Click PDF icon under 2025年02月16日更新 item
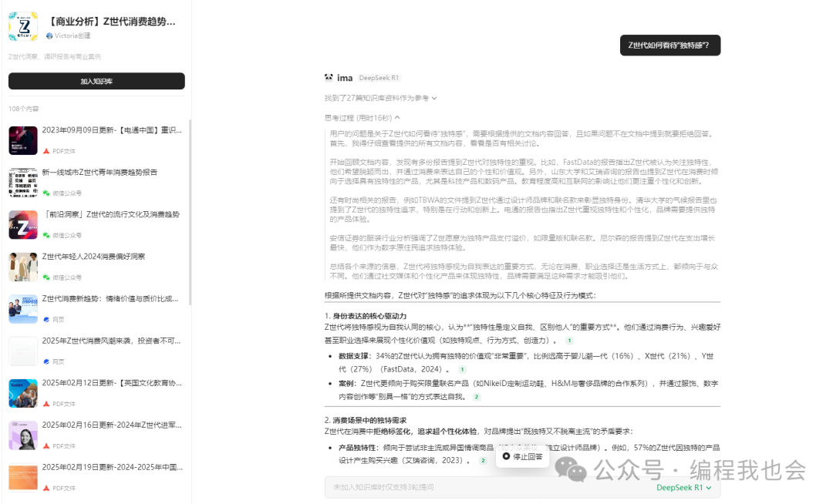Screen dimensions: 833x504 [46, 446]
